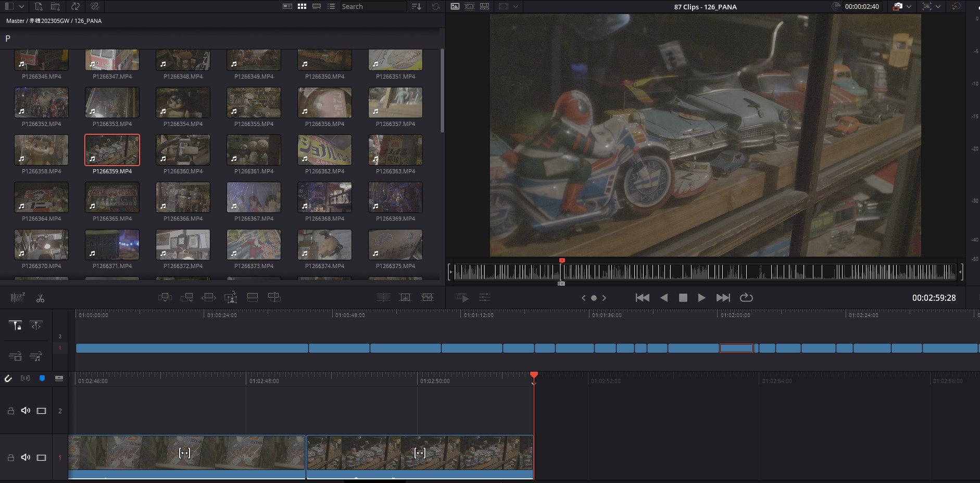Lock track 1 in timeline
The image size is (980, 483).
(x=10, y=457)
